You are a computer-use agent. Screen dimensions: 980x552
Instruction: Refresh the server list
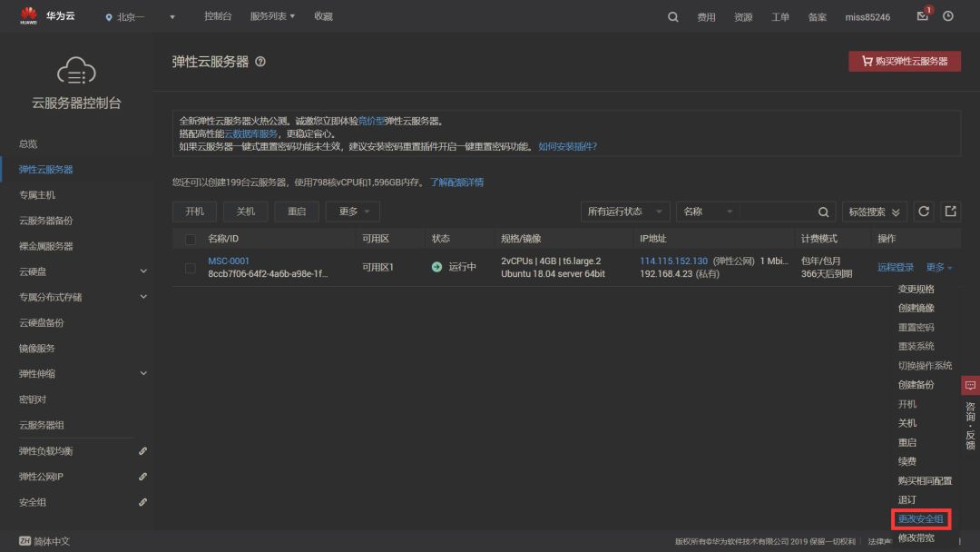click(924, 212)
